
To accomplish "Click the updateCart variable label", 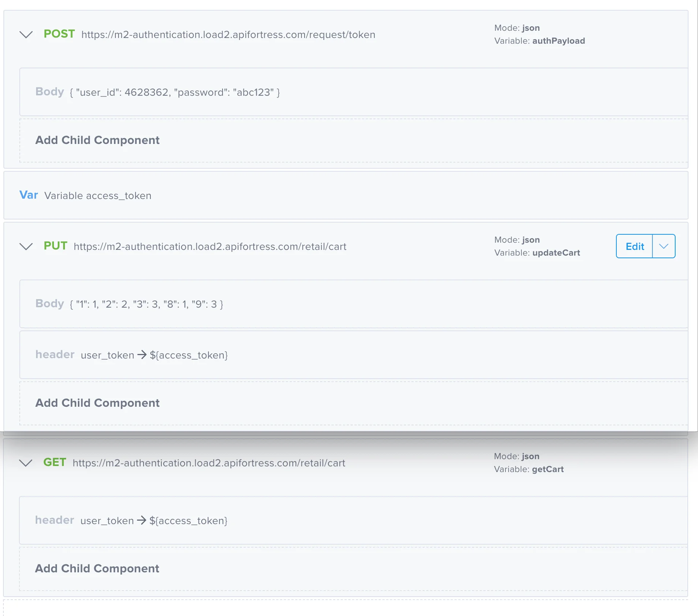I will [x=556, y=253].
